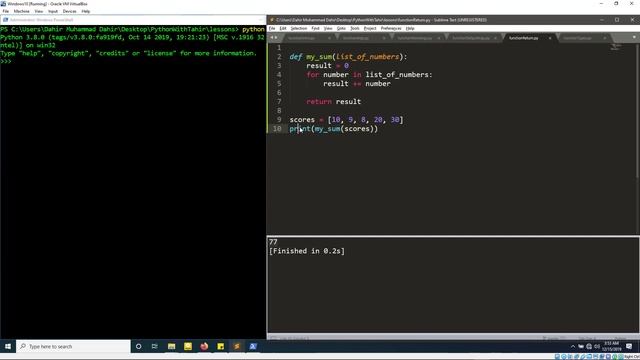Click 'print' on line 10
Screen dimensions: 640x360
(300, 129)
